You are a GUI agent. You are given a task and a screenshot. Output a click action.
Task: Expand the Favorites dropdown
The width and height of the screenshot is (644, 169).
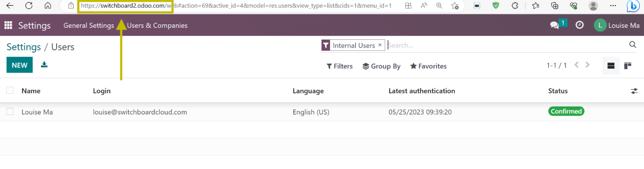tap(428, 66)
